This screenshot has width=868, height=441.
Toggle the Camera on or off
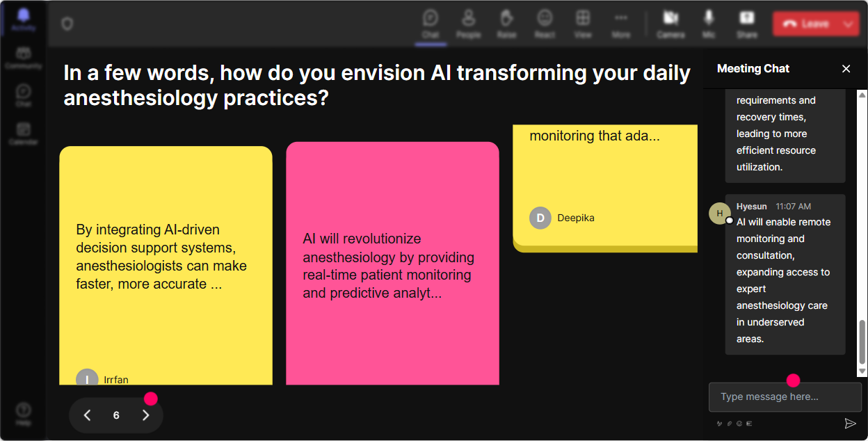670,24
